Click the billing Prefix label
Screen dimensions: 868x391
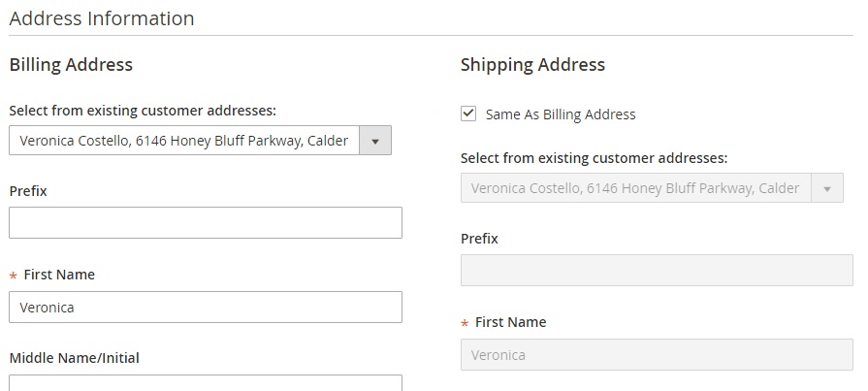[28, 191]
